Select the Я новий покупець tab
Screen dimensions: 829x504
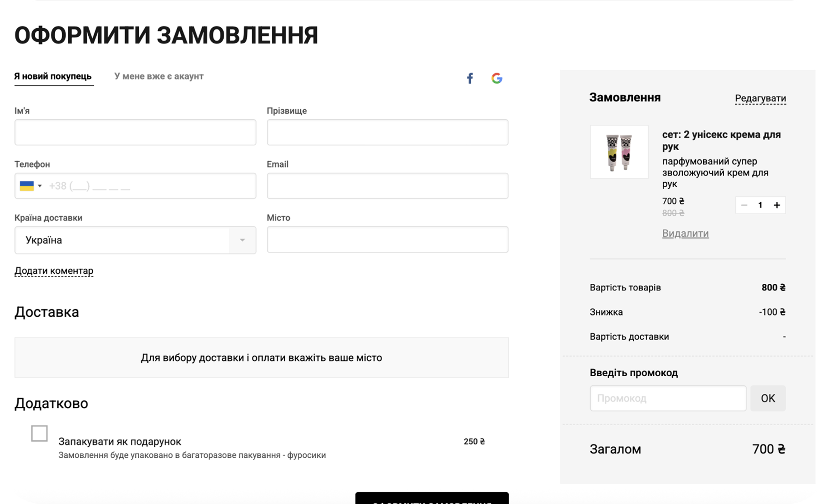click(x=53, y=76)
